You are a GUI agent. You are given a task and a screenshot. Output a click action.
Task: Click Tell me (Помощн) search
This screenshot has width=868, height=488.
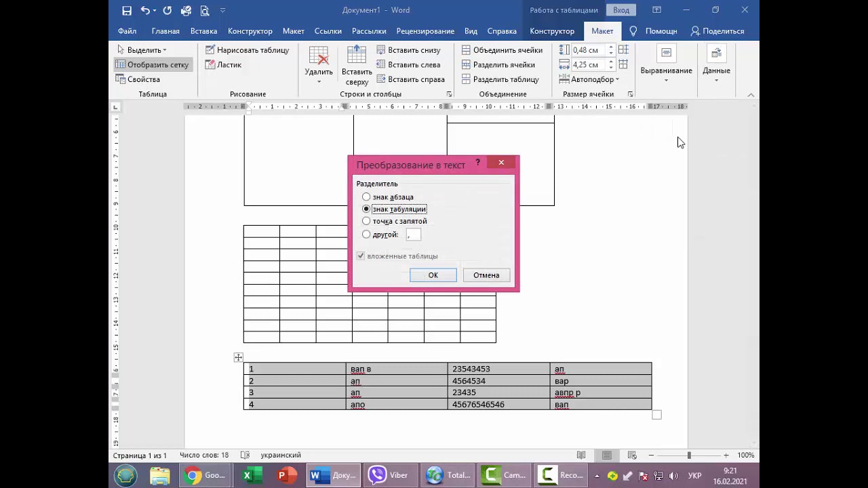pos(654,31)
